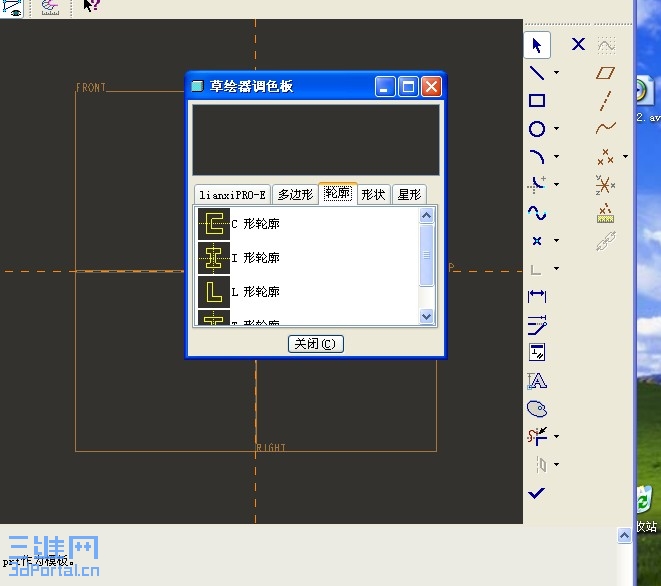Open the Arc tool dropdown arrow
This screenshot has height=586, width=661.
coord(556,156)
